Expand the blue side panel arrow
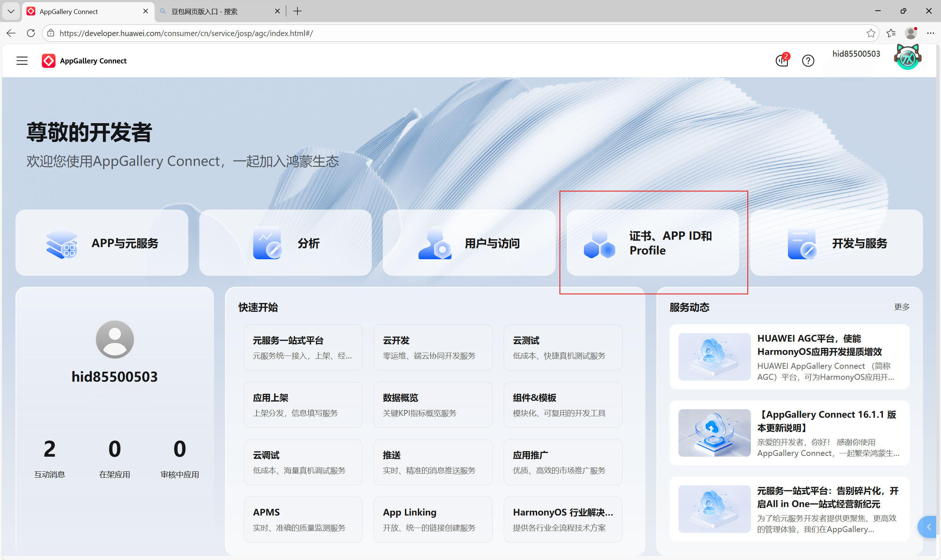 click(x=928, y=527)
